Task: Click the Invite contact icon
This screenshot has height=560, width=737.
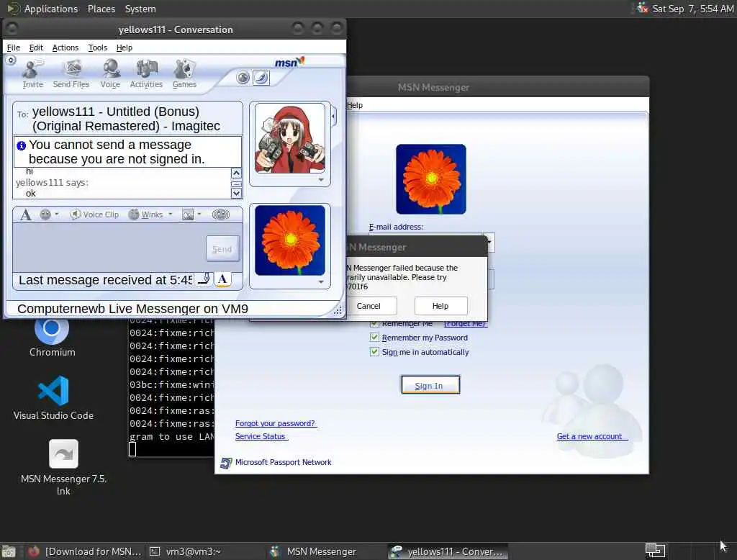Action: [x=32, y=74]
